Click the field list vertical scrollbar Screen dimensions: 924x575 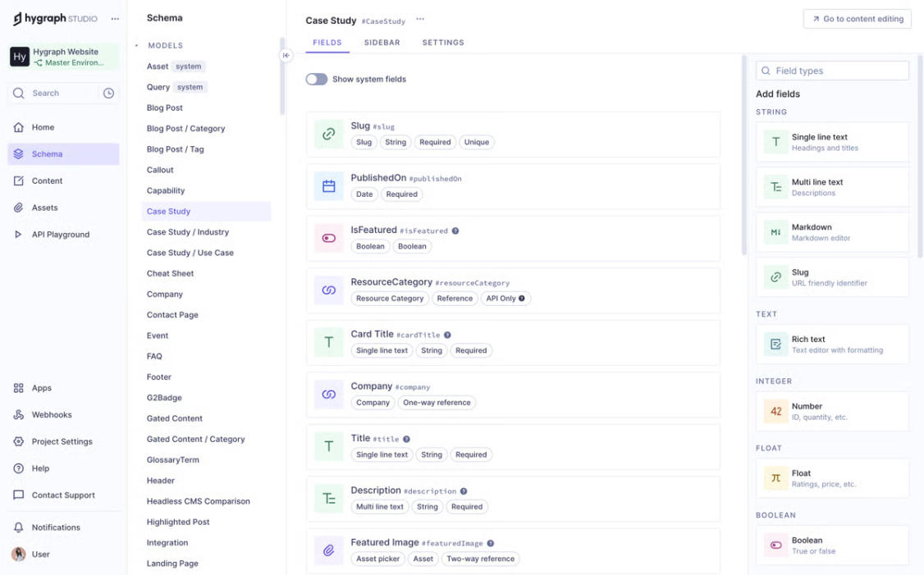744,156
